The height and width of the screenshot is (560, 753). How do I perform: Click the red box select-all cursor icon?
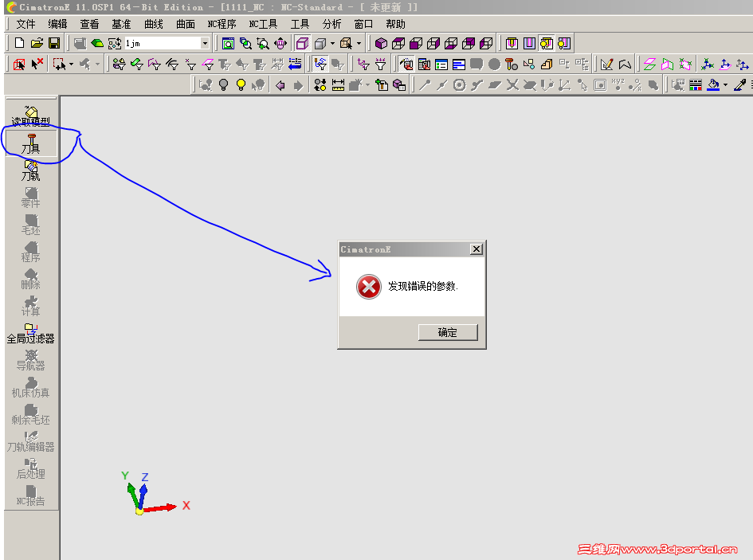point(20,64)
